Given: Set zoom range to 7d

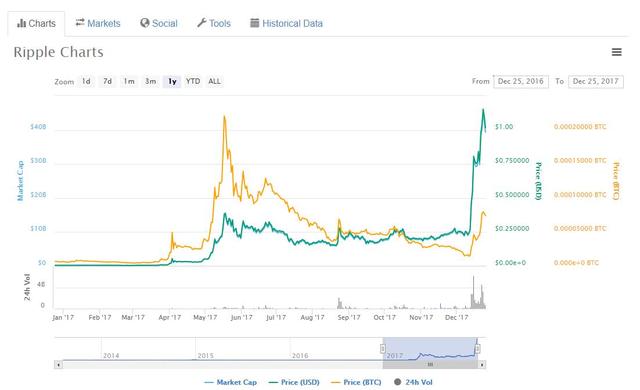Looking at the screenshot, I should [107, 81].
